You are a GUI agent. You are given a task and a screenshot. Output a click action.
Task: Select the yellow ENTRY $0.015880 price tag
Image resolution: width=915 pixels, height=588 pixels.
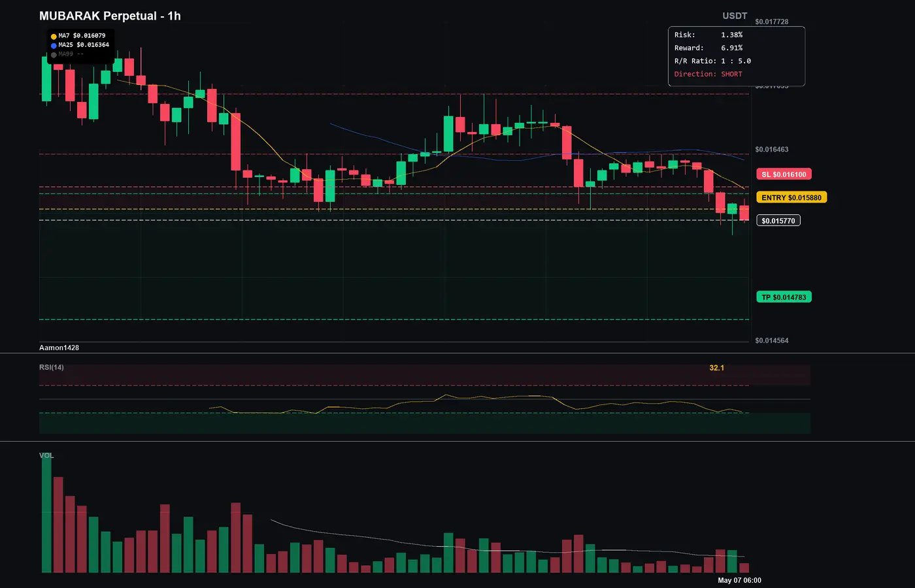pos(791,197)
